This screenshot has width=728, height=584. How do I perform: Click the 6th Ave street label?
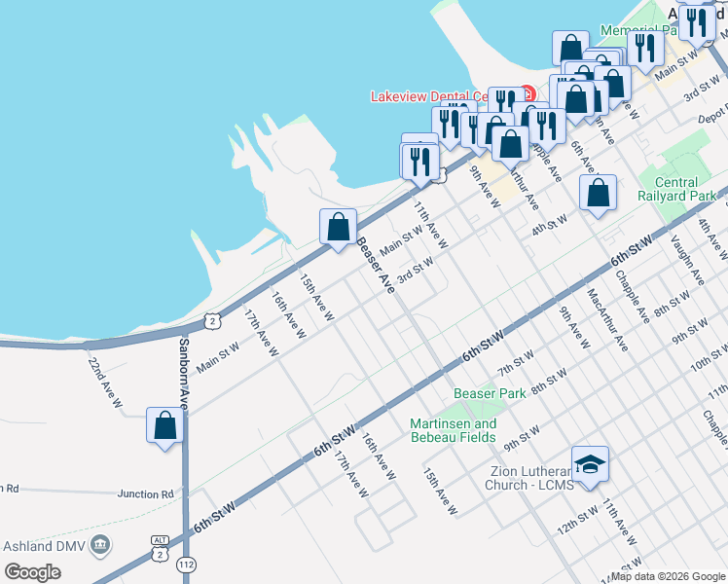[x=582, y=156]
